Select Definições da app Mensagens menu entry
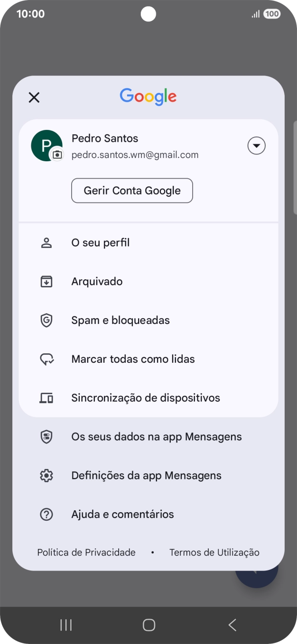 pos(146,475)
